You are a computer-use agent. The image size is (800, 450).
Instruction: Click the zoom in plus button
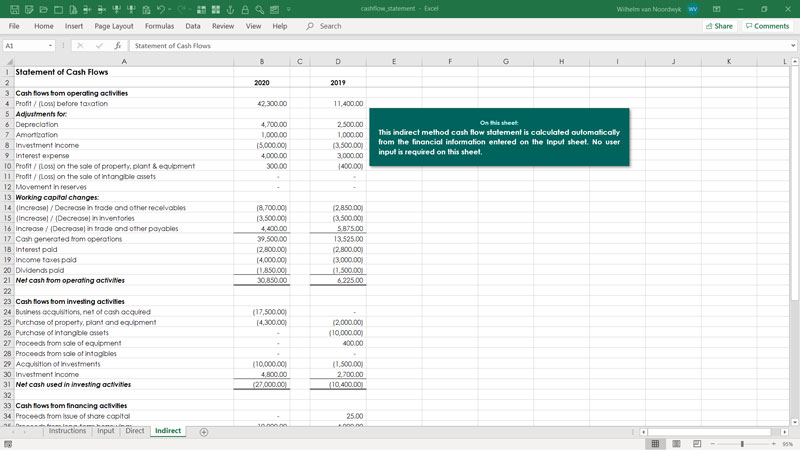coord(773,444)
